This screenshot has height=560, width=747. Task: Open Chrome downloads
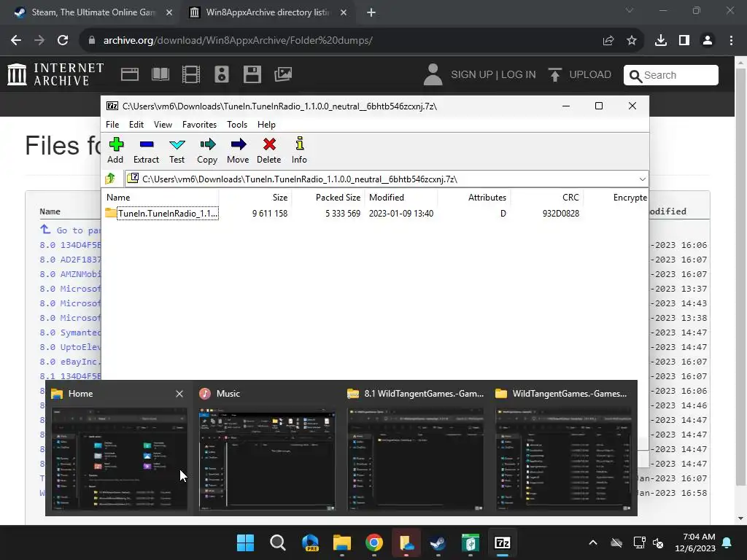coord(661,41)
